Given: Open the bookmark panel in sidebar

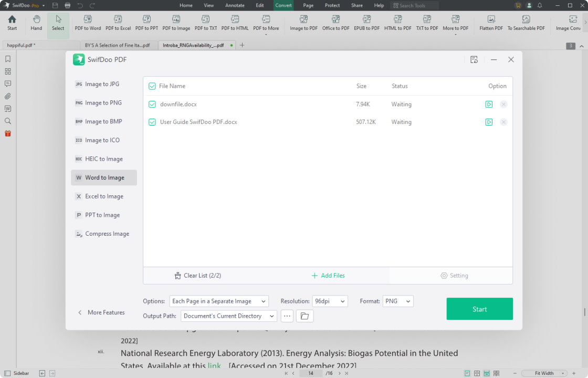Looking at the screenshot, I should pos(8,59).
